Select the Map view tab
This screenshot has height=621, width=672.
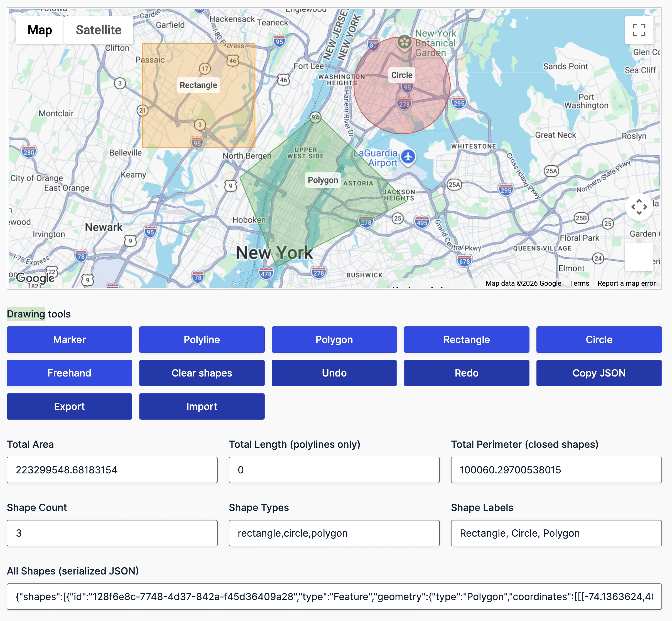click(40, 30)
